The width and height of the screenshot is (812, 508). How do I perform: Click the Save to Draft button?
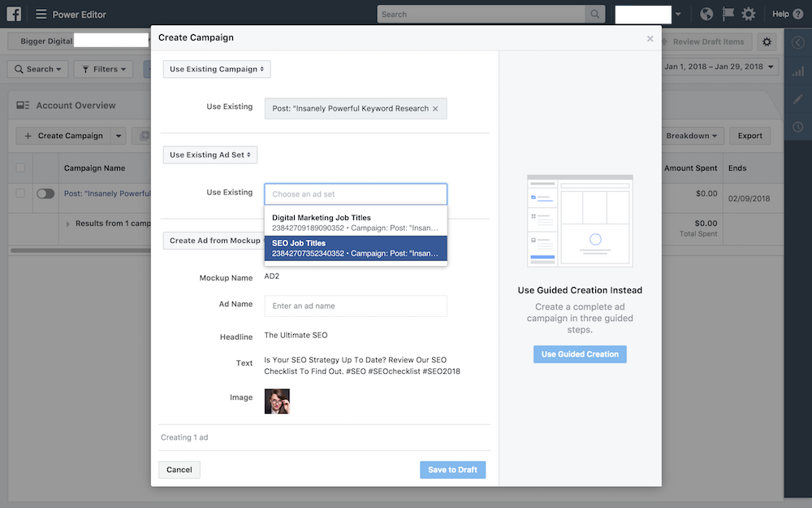point(452,470)
